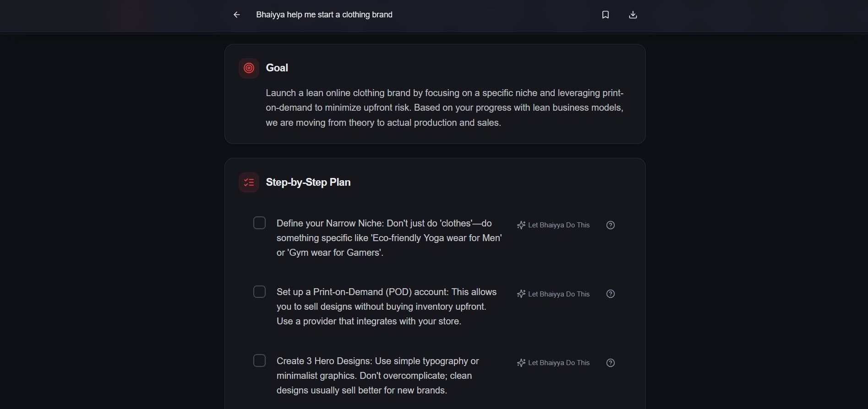868x409 pixels.
Task: Open help for Create 3 Hero Designs step
Action: (x=610, y=363)
